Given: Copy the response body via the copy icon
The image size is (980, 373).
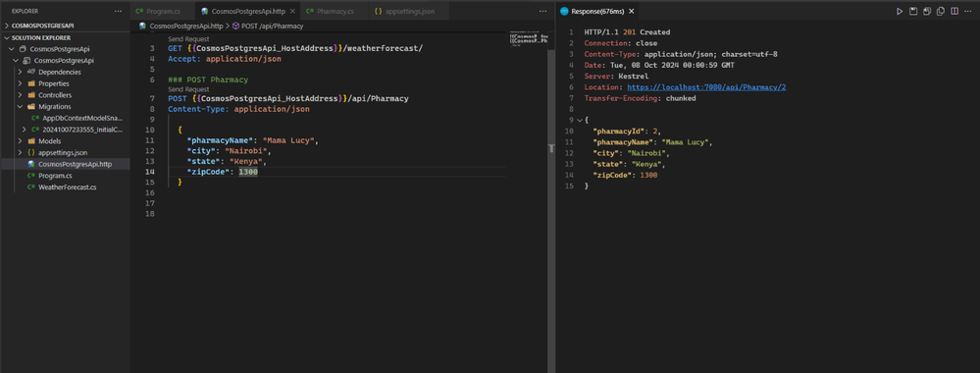Looking at the screenshot, I should 941,11.
